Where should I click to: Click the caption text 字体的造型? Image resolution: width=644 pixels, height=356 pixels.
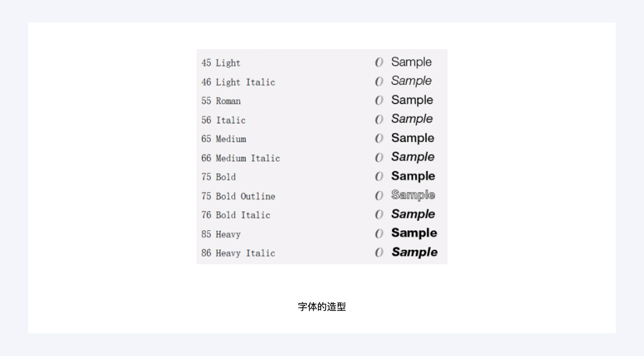[x=322, y=307]
